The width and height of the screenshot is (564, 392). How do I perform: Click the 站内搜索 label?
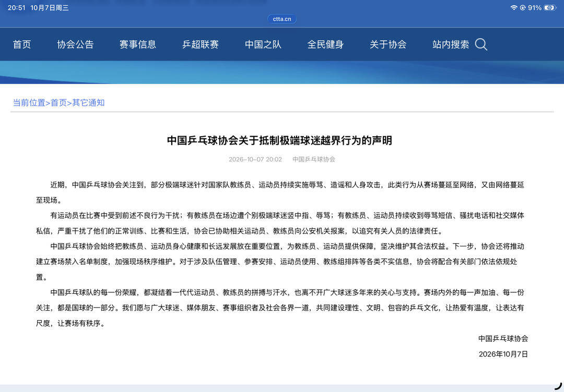pyautogui.click(x=451, y=44)
